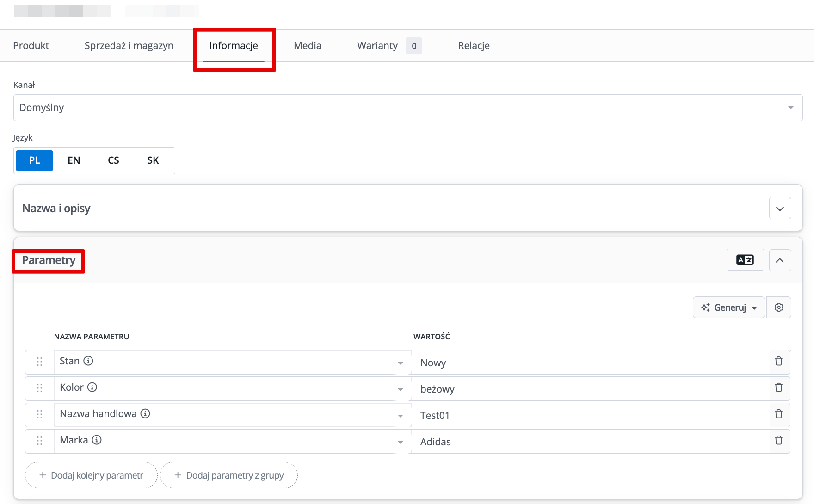Delete the Kolor parameter row
814x504 pixels.
pos(779,388)
